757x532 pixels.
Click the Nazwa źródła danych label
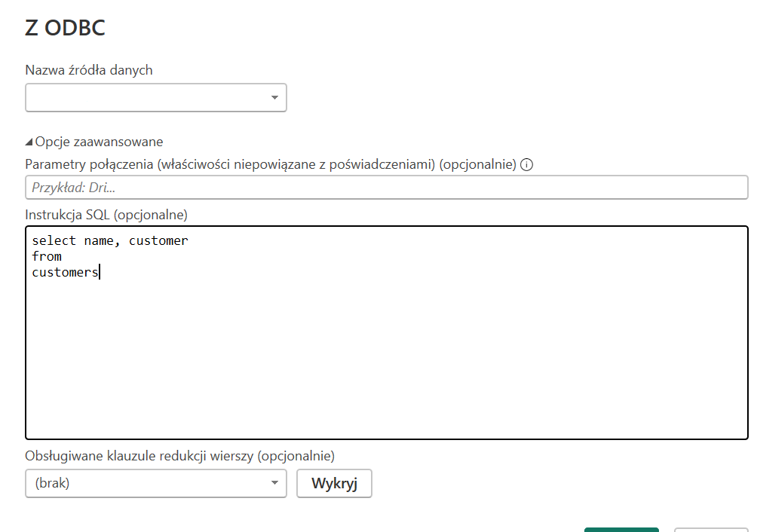(89, 70)
